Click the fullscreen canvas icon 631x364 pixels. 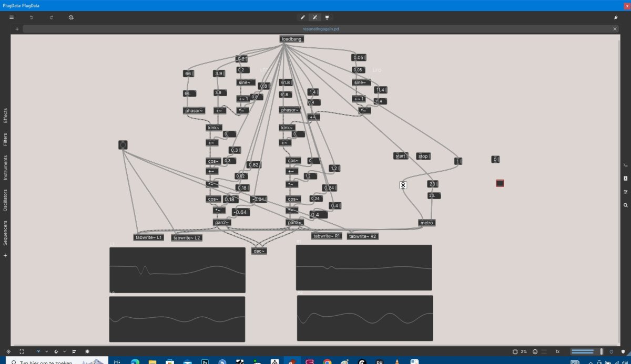click(22, 351)
